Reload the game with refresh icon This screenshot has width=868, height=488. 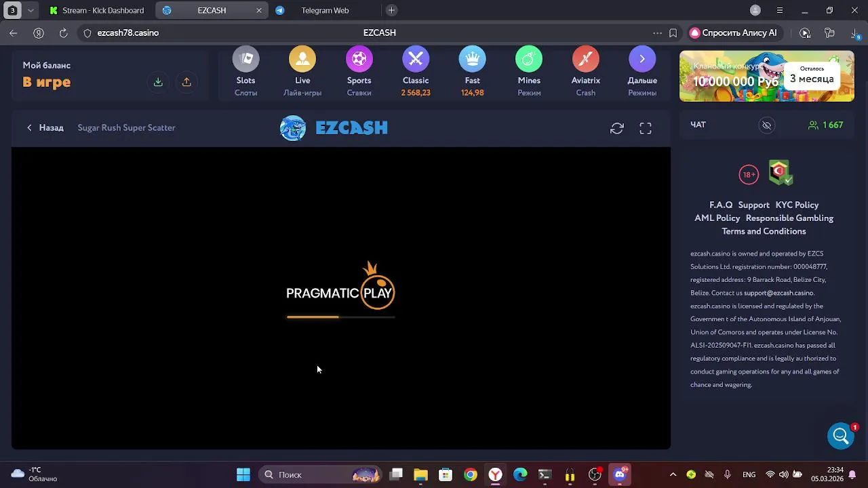(x=617, y=128)
